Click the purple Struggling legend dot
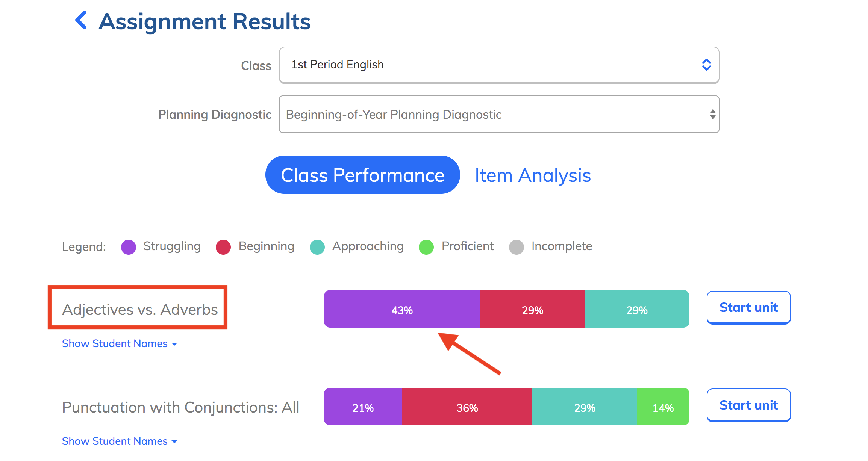The height and width of the screenshot is (461, 868). 129,247
